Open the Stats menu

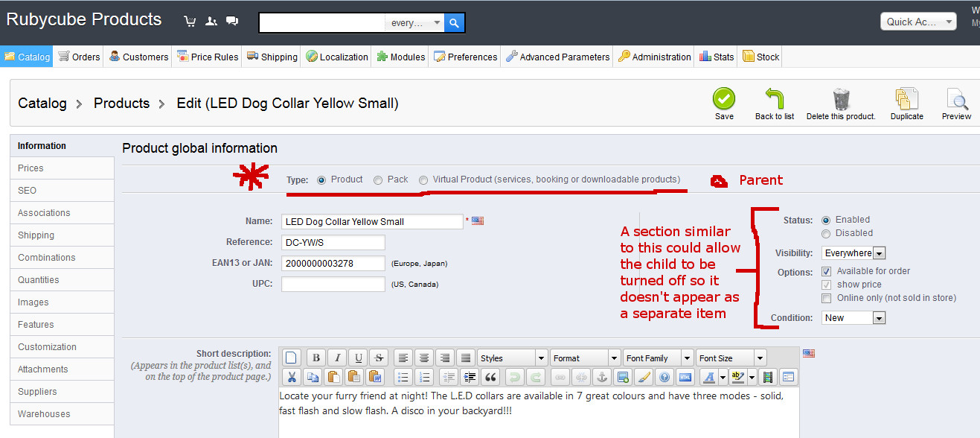coord(716,57)
